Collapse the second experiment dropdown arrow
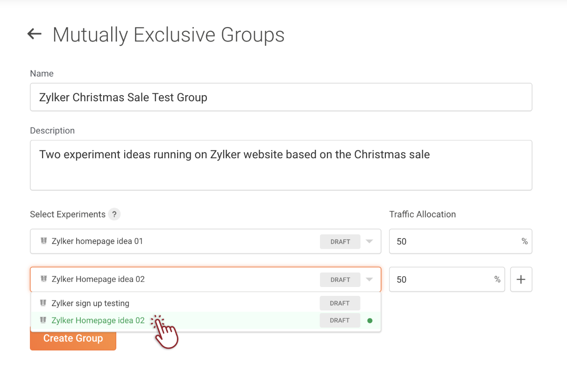 [369, 280]
